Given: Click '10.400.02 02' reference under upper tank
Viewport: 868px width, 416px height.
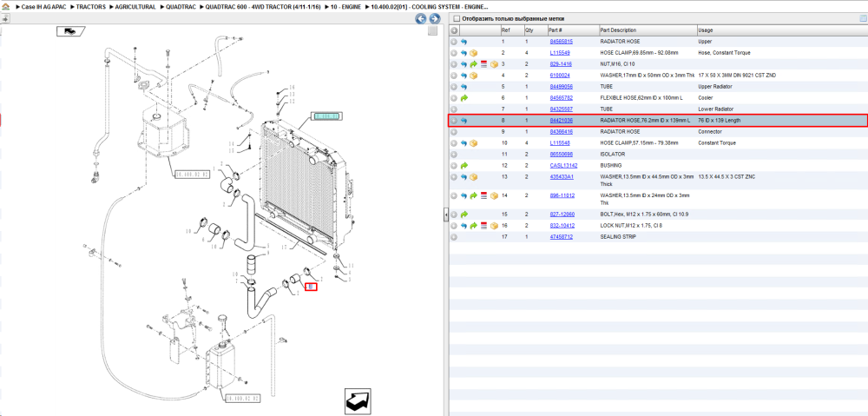Looking at the screenshot, I should click(x=192, y=174).
